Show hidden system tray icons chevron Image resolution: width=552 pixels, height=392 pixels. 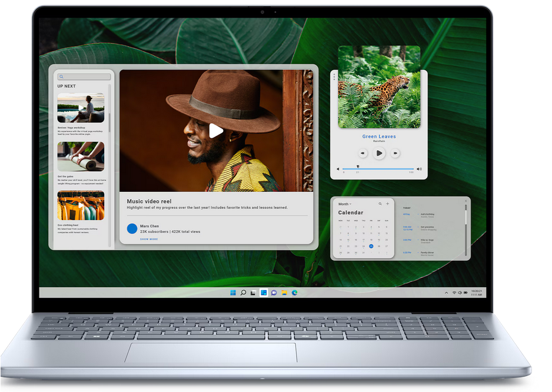pos(446,293)
